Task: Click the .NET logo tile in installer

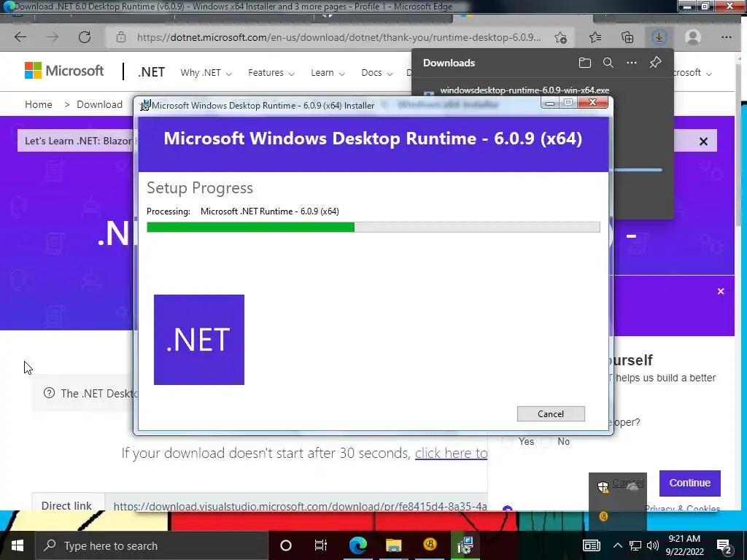Action: [199, 340]
